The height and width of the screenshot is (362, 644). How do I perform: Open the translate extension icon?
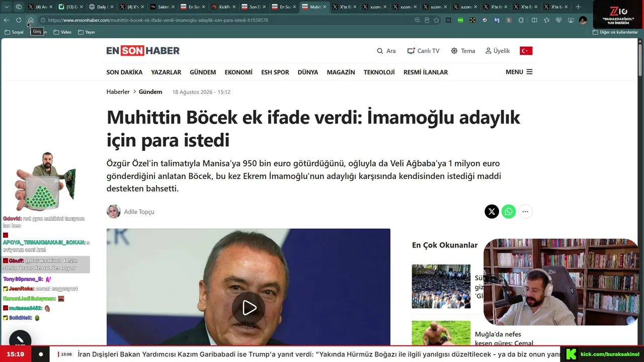coord(497,20)
